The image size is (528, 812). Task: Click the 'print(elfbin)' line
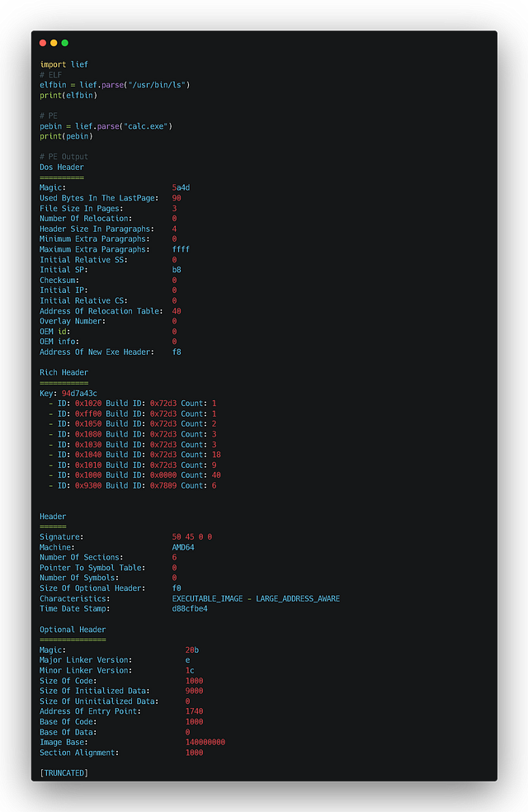[x=68, y=95]
